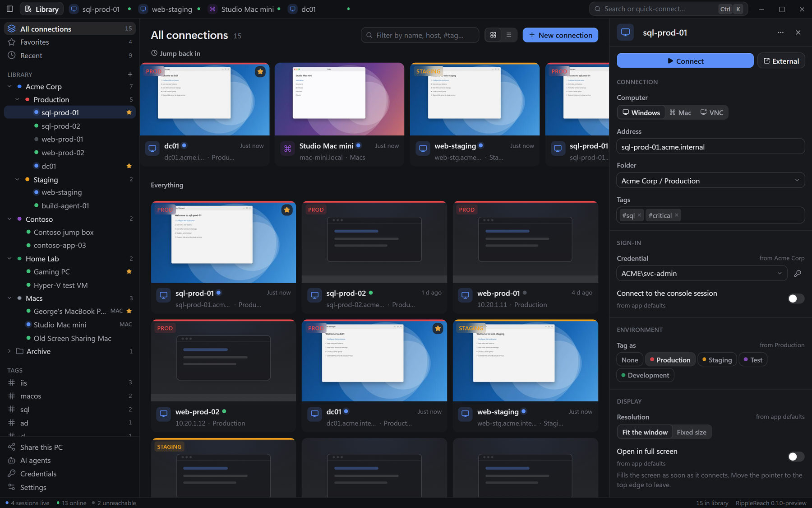Switch to grid view layout
This screenshot has width=812, height=508.
(x=493, y=35)
